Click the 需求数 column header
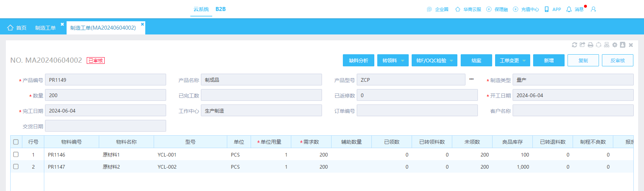The height and width of the screenshot is (191, 644). (x=311, y=142)
